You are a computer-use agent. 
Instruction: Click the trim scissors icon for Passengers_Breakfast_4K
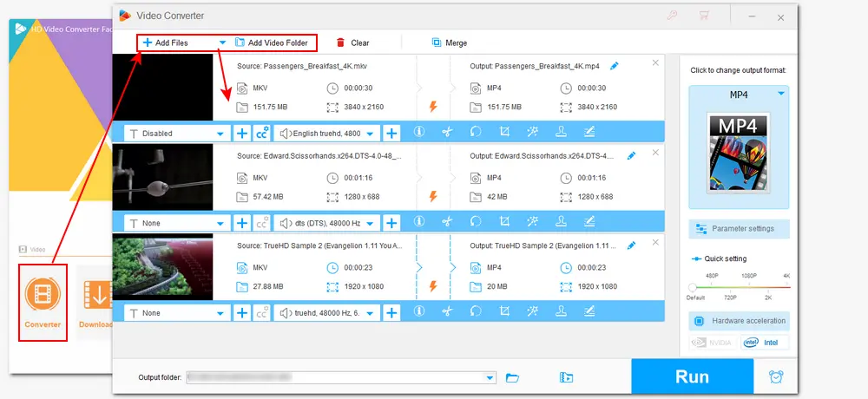point(447,133)
